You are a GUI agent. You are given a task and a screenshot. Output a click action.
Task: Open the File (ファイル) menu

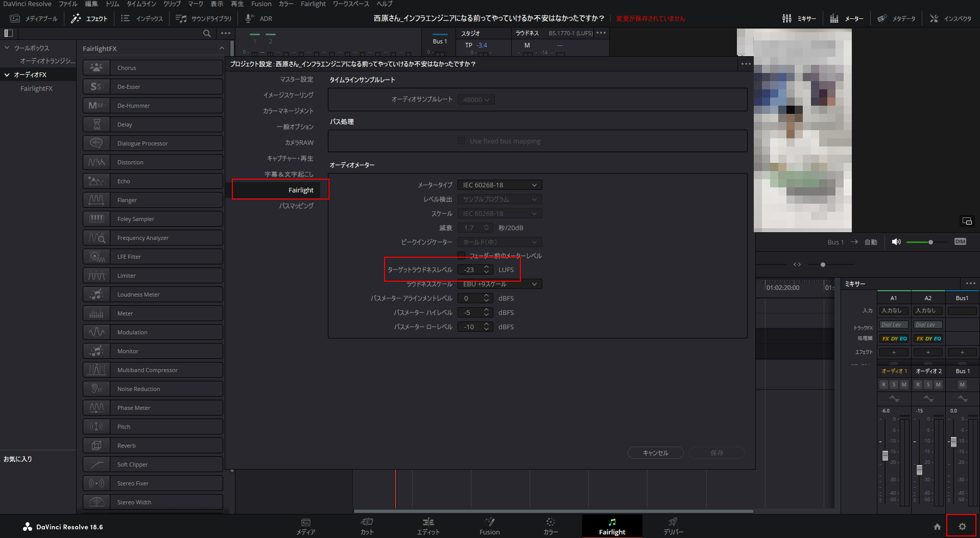[68, 4]
